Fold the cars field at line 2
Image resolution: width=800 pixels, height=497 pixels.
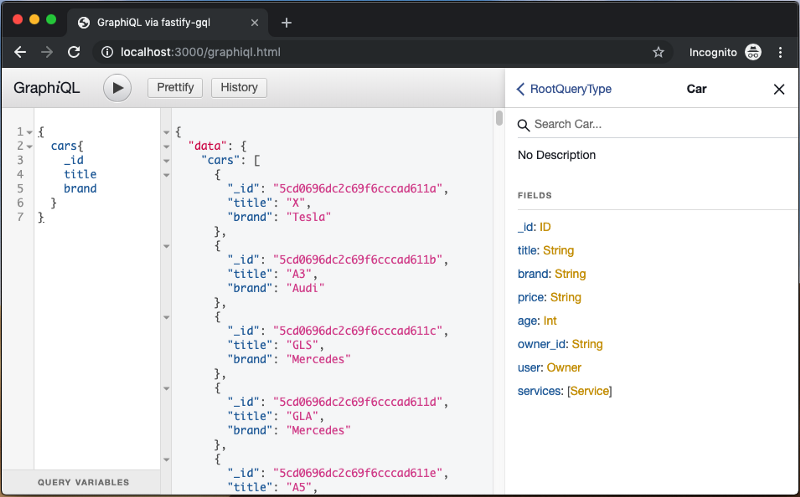click(29, 146)
